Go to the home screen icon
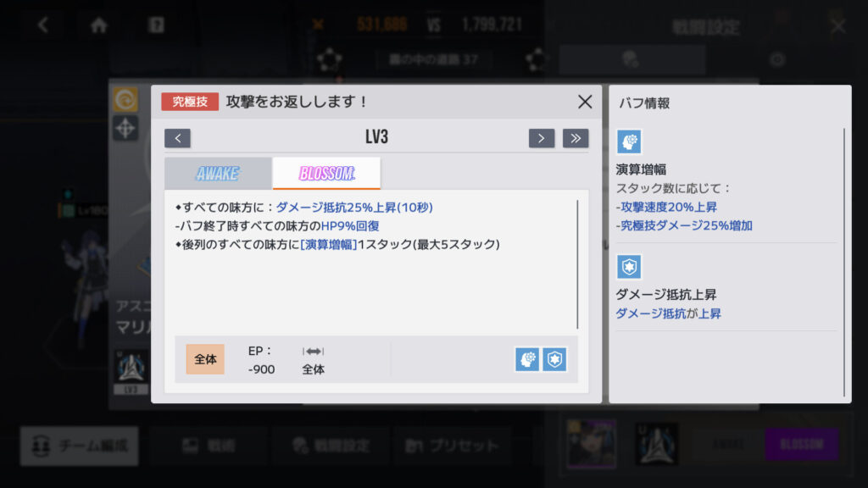The width and height of the screenshot is (868, 488). coord(99,25)
